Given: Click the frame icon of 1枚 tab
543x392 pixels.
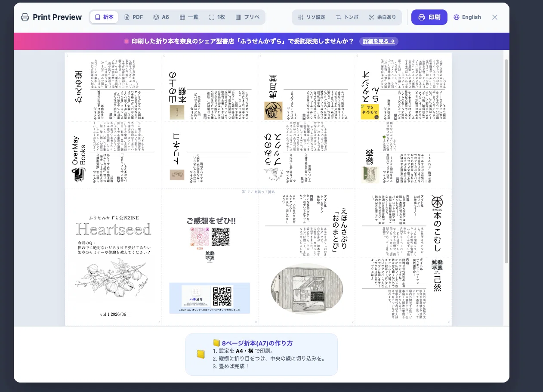Looking at the screenshot, I should (x=212, y=17).
